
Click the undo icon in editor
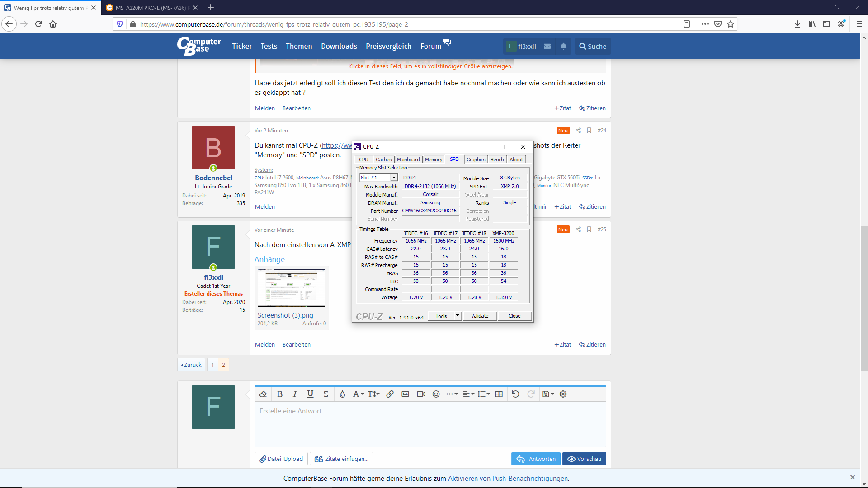[515, 394]
